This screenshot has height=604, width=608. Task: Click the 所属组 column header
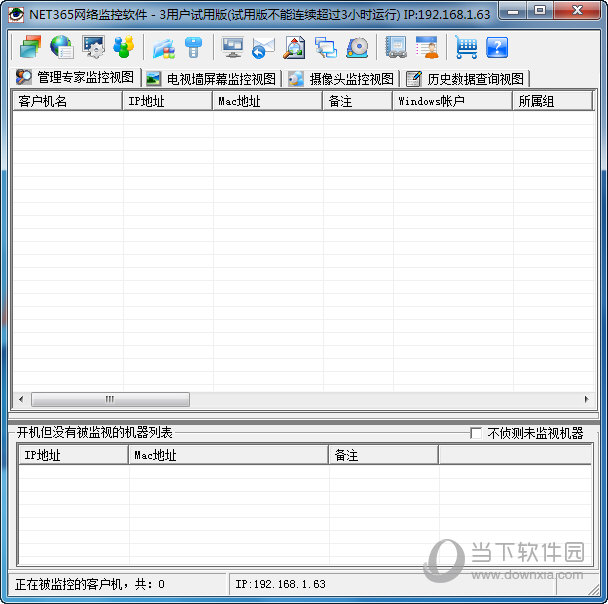coord(553,101)
